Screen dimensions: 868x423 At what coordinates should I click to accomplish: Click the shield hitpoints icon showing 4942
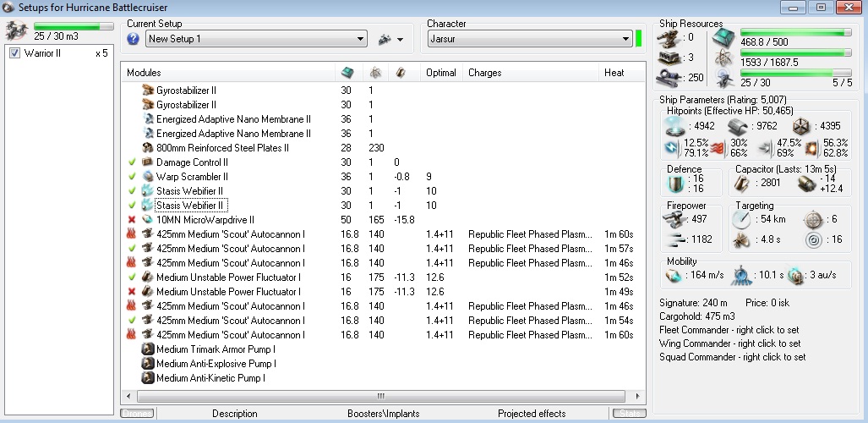(674, 126)
